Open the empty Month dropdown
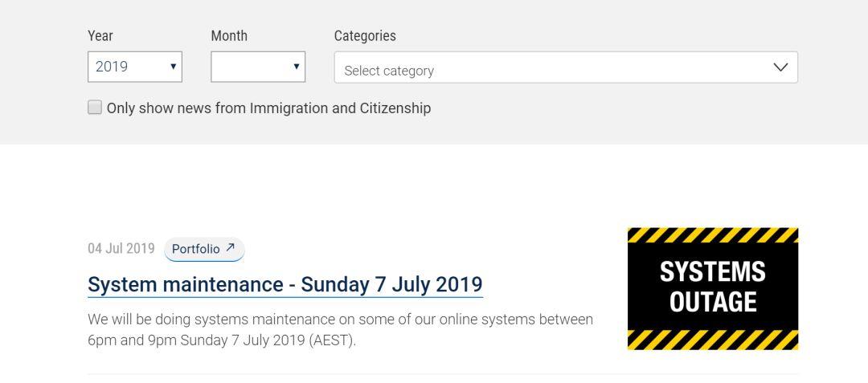This screenshot has width=868, height=383. pyautogui.click(x=258, y=67)
